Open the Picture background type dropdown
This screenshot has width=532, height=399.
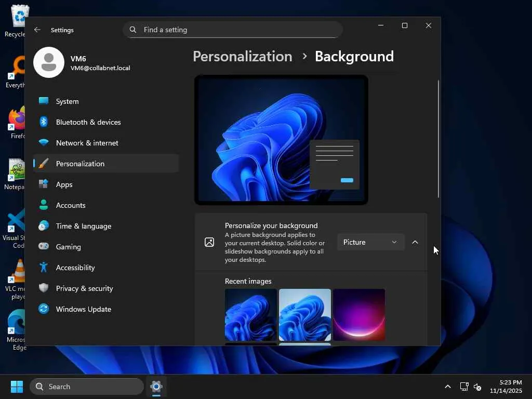pyautogui.click(x=370, y=242)
